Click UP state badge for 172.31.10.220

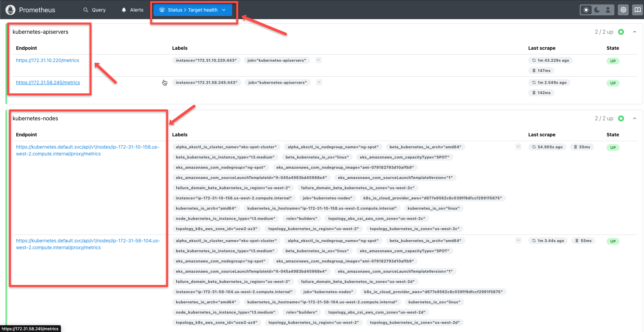click(613, 61)
